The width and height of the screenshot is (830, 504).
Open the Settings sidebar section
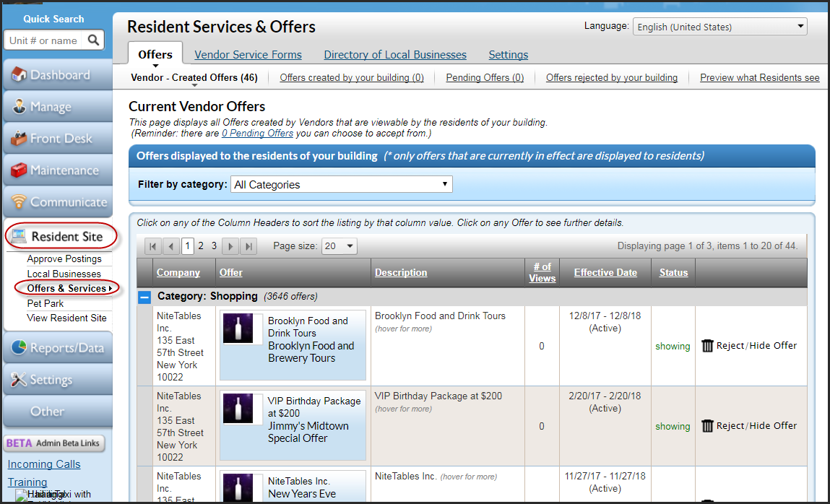click(x=58, y=380)
